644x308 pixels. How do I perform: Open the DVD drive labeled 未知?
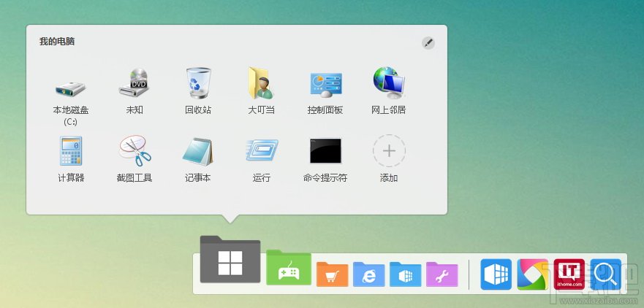(x=135, y=83)
